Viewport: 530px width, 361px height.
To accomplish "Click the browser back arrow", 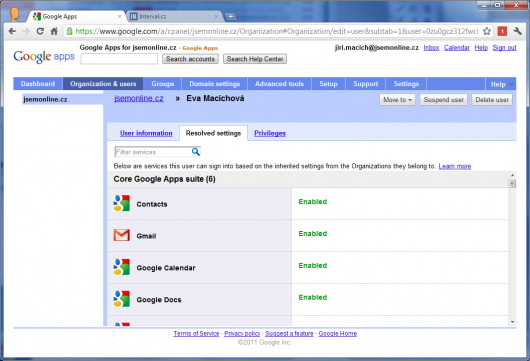I will (x=13, y=31).
